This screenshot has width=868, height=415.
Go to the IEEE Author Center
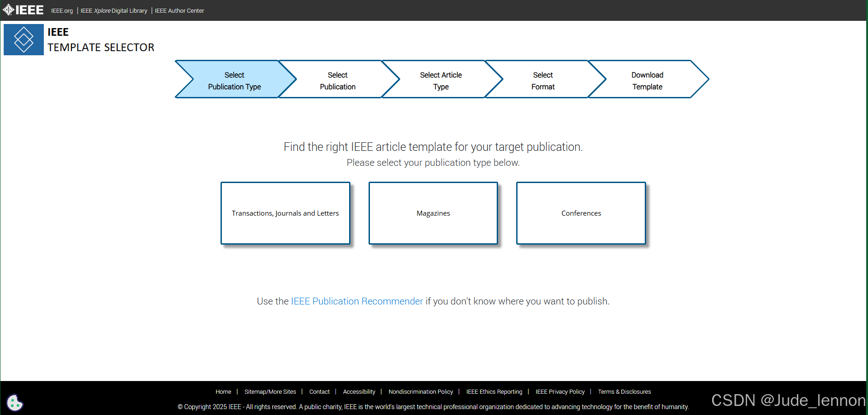click(179, 10)
